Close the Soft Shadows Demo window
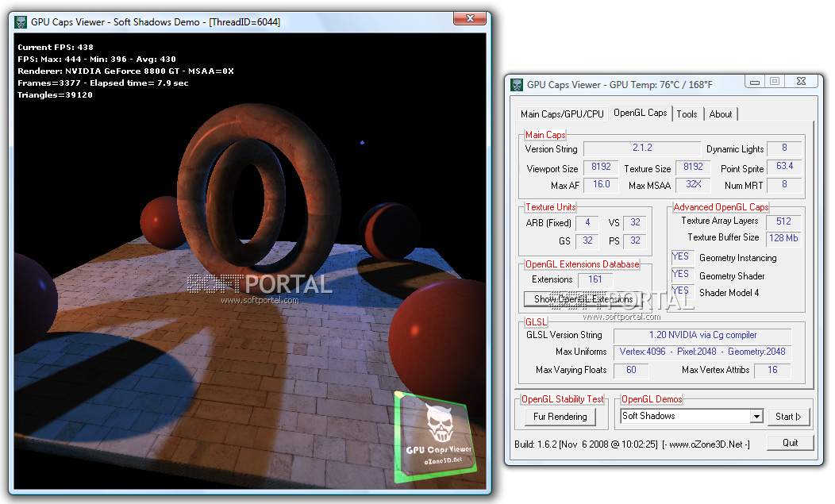The image size is (835, 504). coord(470,18)
